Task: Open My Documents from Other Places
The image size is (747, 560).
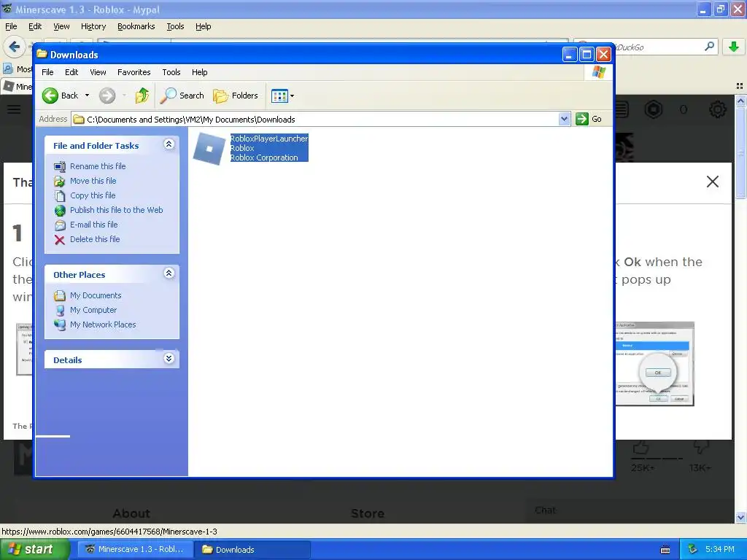Action: click(x=96, y=295)
